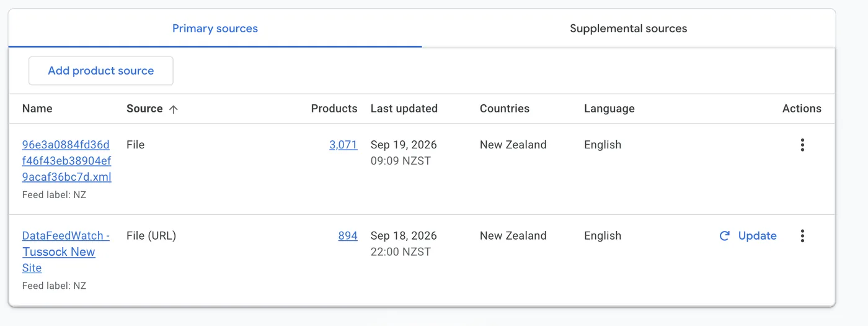Click the File (URL) source cell
Viewport: 868px width, 326px height.
(x=151, y=236)
